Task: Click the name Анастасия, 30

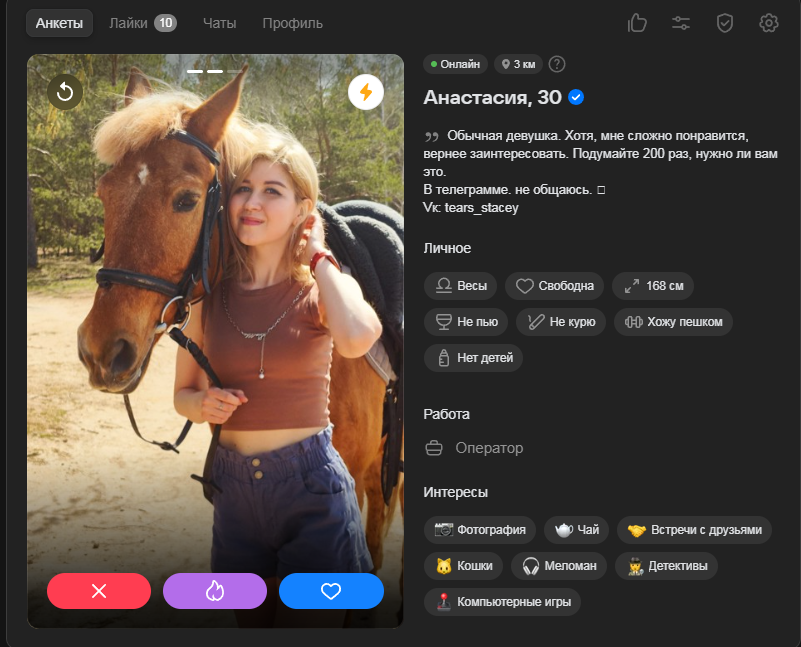Action: [x=492, y=97]
